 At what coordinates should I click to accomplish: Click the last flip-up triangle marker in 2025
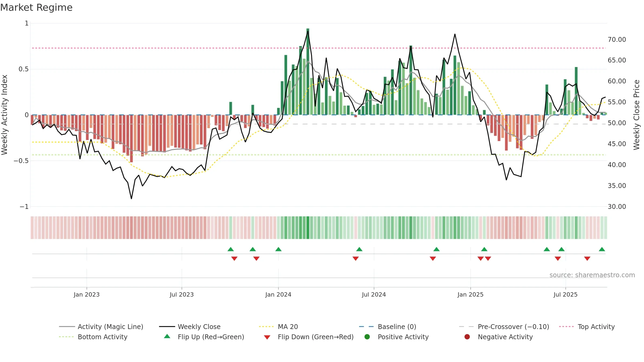click(602, 249)
